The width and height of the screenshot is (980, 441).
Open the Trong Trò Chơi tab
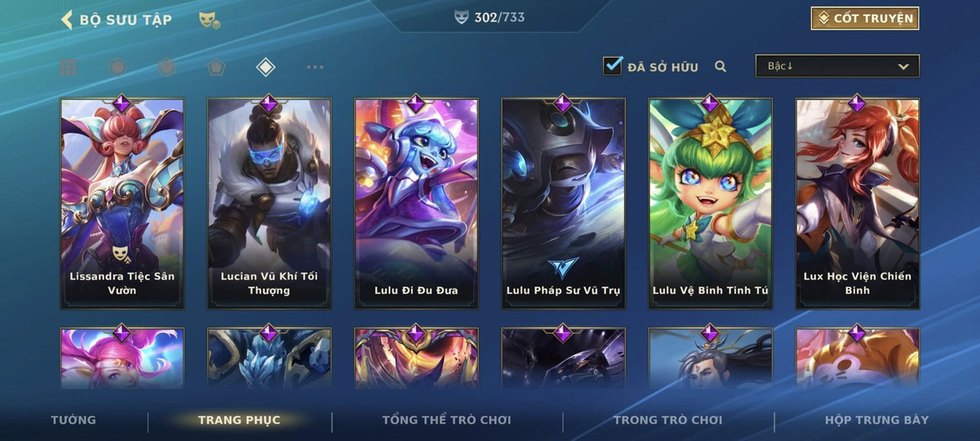click(x=668, y=420)
